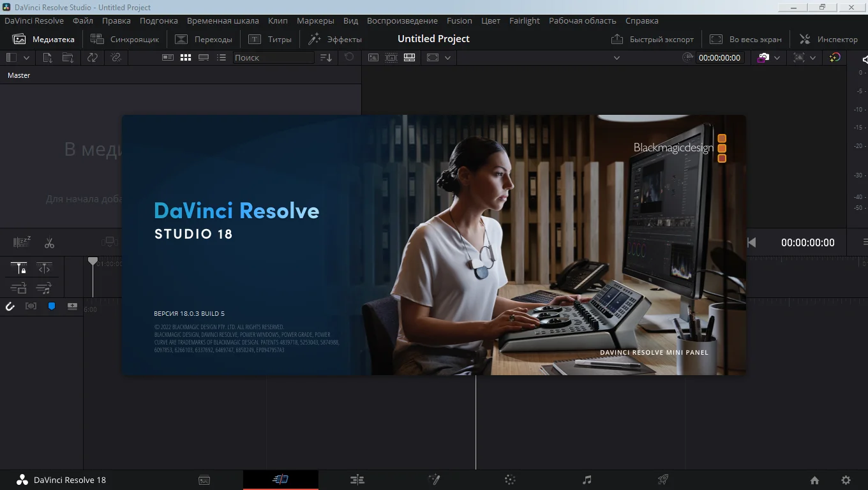Toggle the video-only insert track icon
Image resolution: width=868 pixels, height=490 pixels.
pos(19,288)
